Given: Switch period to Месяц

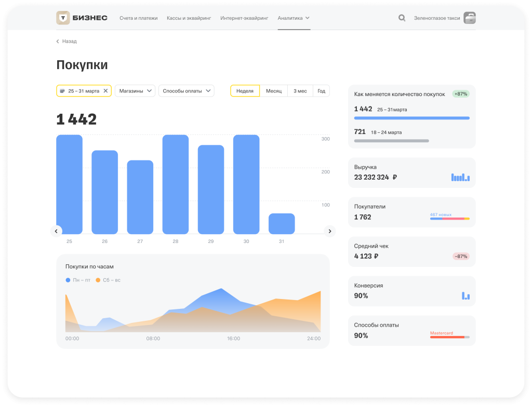Looking at the screenshot, I should click(x=274, y=91).
